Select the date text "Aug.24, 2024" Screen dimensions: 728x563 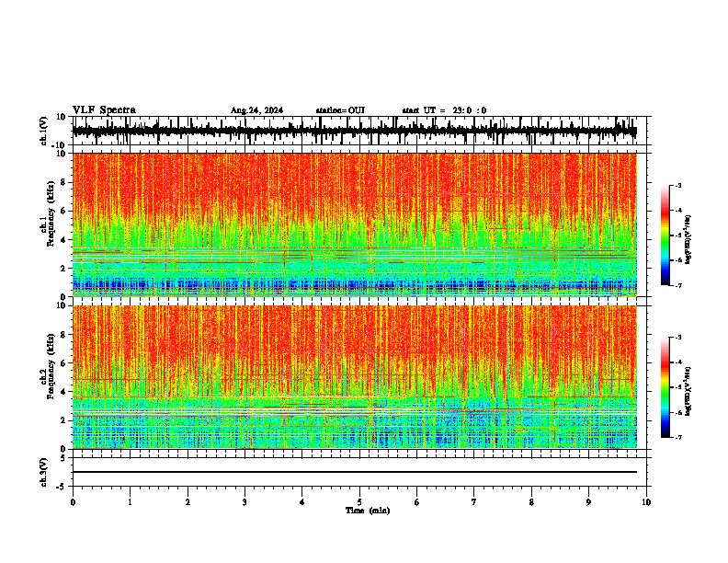(x=256, y=110)
